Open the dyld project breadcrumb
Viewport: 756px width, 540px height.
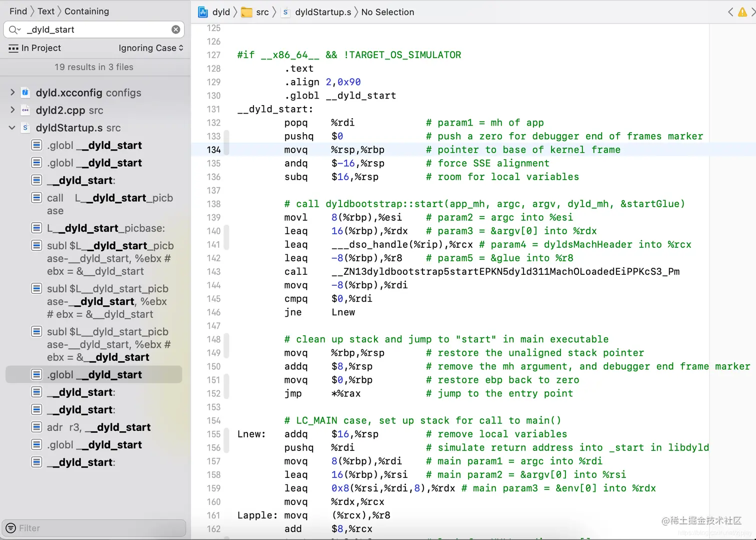pyautogui.click(x=221, y=12)
